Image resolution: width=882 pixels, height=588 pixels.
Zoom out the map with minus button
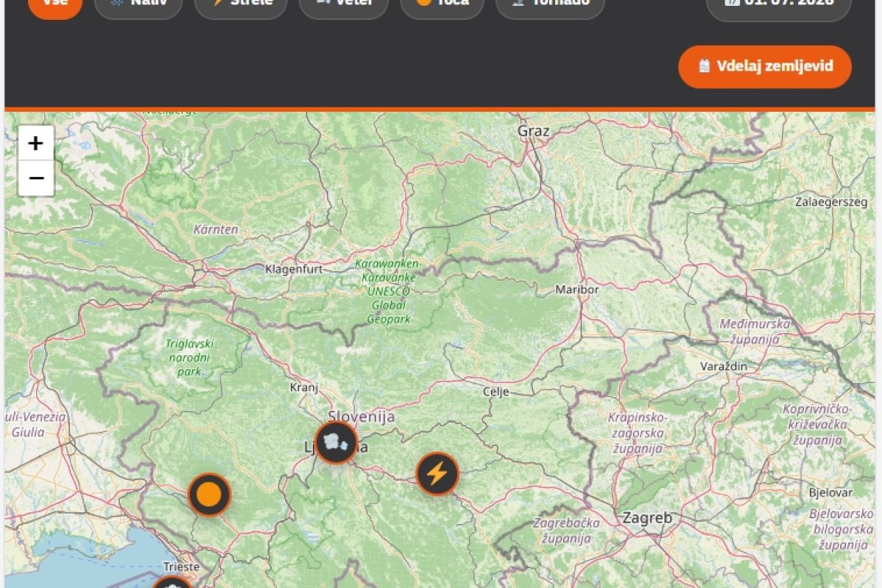36,179
